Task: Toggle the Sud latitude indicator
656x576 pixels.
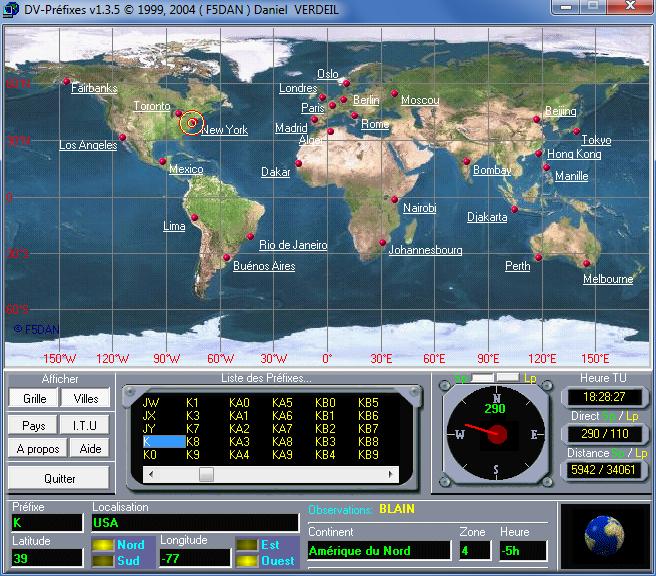Action: (103, 560)
